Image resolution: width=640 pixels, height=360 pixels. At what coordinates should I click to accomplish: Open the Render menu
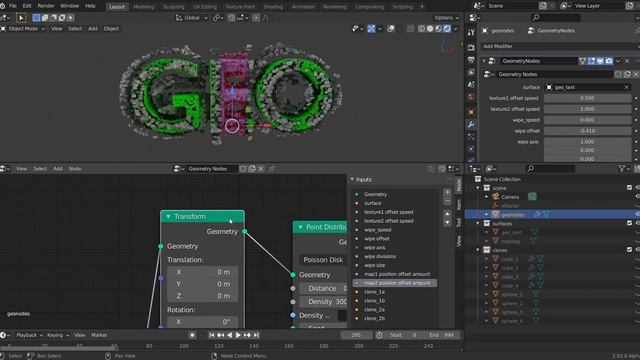point(46,6)
